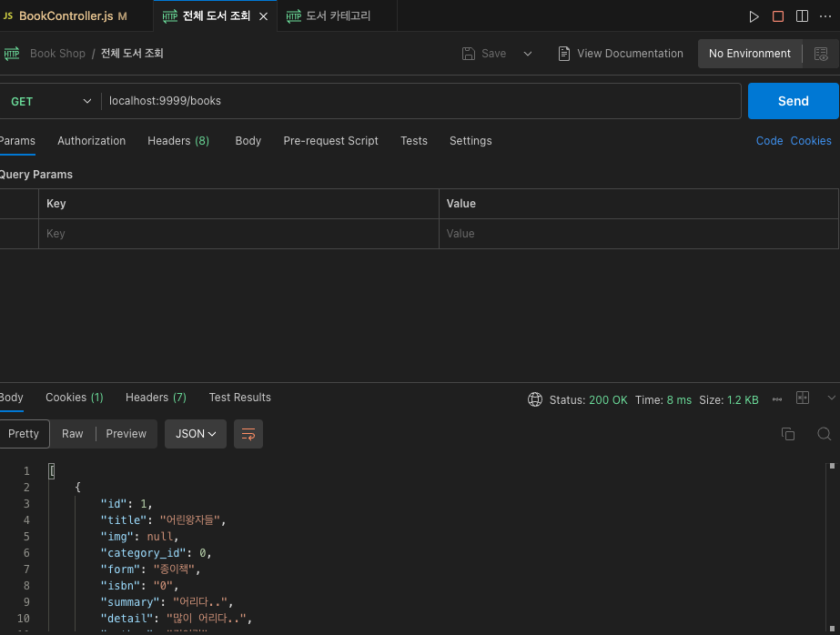The image size is (840, 635).
Task: Expand the JSON format dropdown
Action: click(195, 434)
